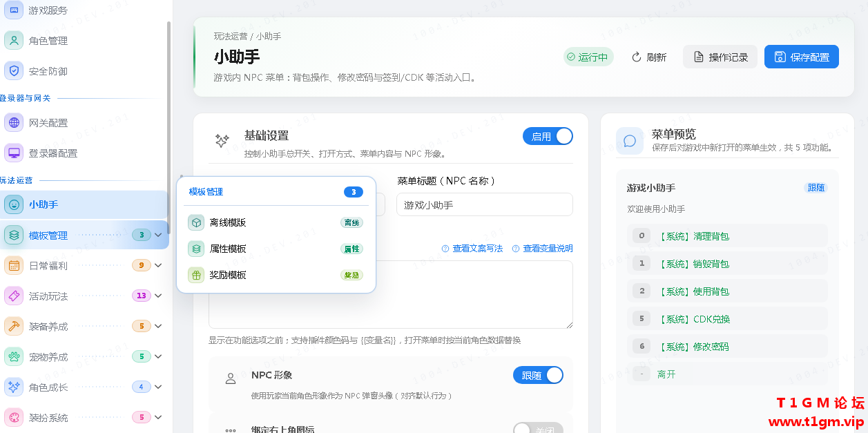868x433 pixels.
Task: Click the 网关配置 globe icon
Action: coord(14,123)
